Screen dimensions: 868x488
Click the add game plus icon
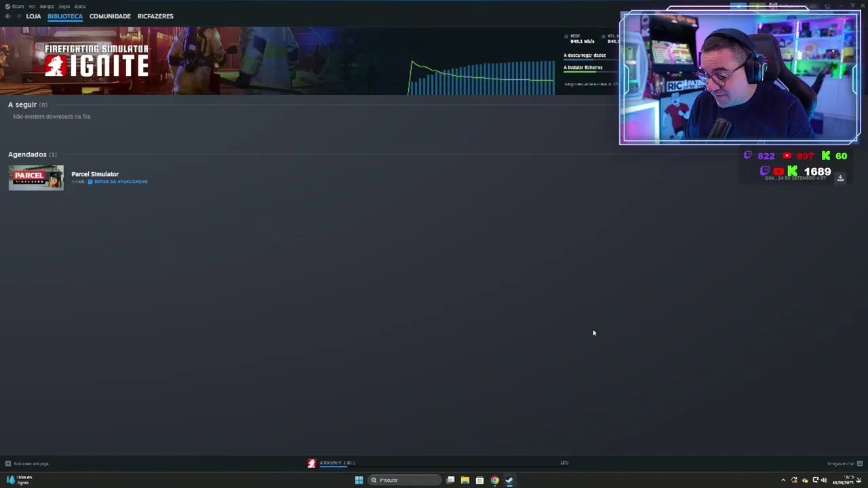[x=7, y=464]
